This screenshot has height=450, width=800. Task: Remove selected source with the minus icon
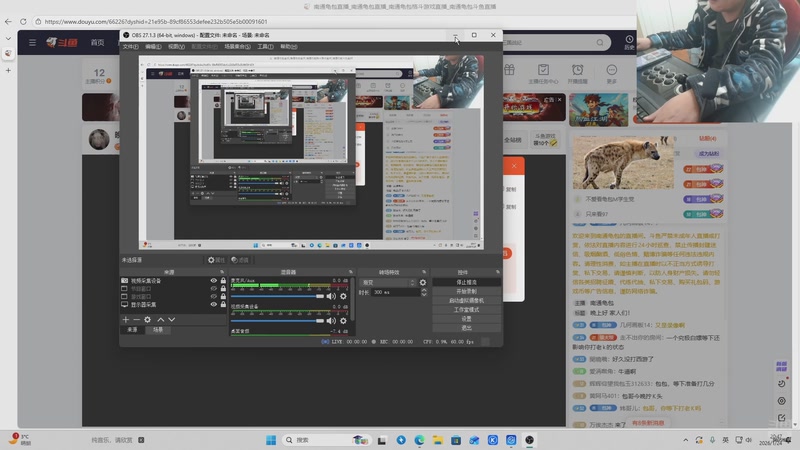pyautogui.click(x=136, y=319)
